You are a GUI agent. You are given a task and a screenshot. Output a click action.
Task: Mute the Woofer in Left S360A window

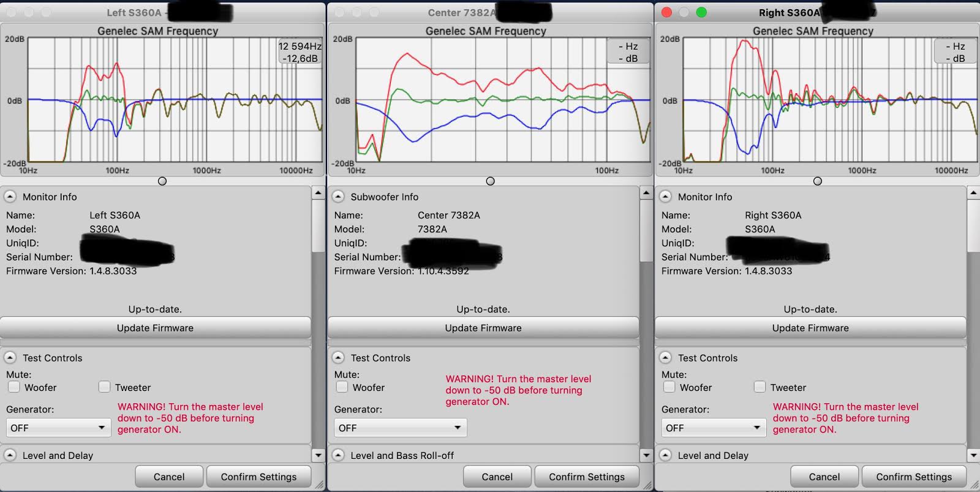pyautogui.click(x=14, y=387)
